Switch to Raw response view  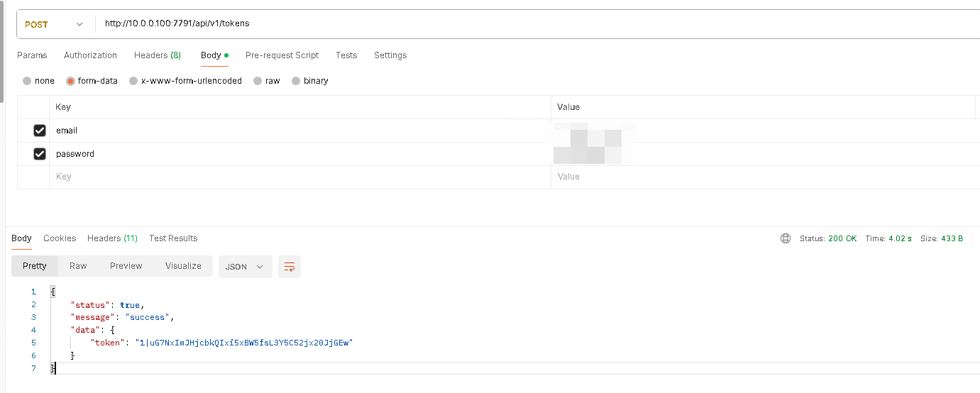78,266
